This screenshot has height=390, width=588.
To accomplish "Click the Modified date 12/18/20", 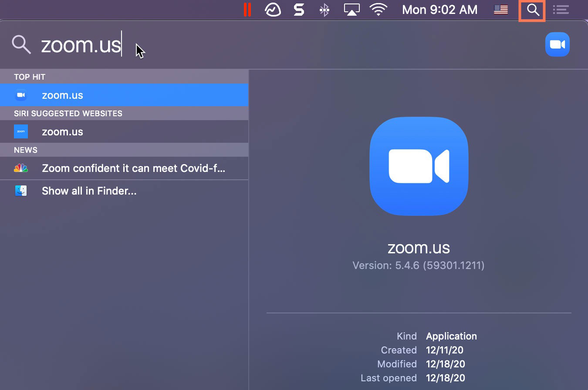I will coord(445,364).
